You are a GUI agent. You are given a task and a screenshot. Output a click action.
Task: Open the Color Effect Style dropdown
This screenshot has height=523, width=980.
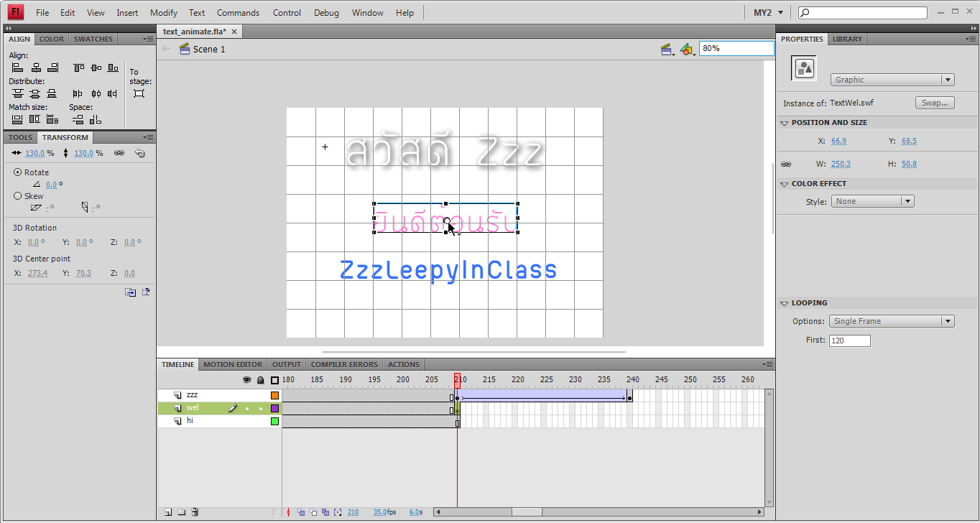[x=872, y=201]
